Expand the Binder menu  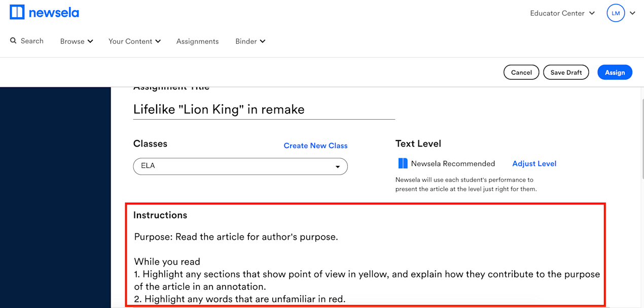251,41
